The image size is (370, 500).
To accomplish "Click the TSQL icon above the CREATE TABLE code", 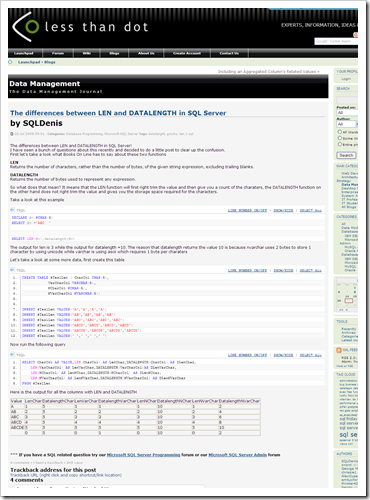I will click(12, 270).
